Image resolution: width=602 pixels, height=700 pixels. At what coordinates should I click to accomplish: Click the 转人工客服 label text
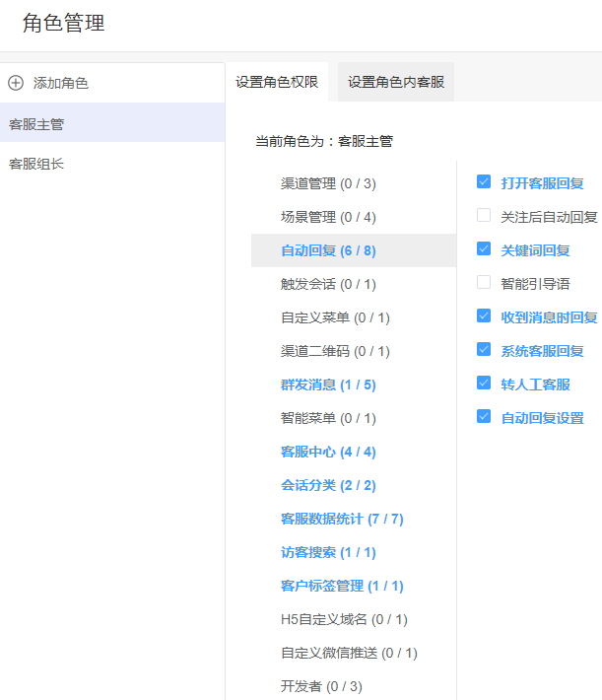[535, 385]
